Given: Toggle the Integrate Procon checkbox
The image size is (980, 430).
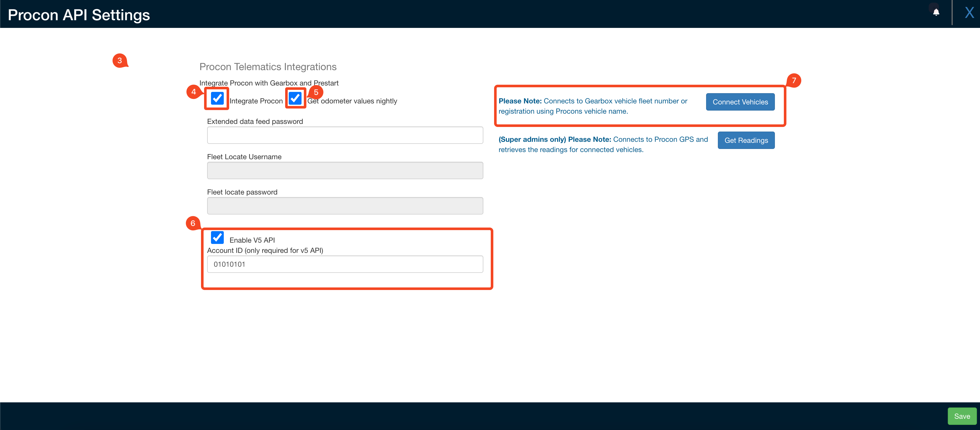Looking at the screenshot, I should (217, 98).
